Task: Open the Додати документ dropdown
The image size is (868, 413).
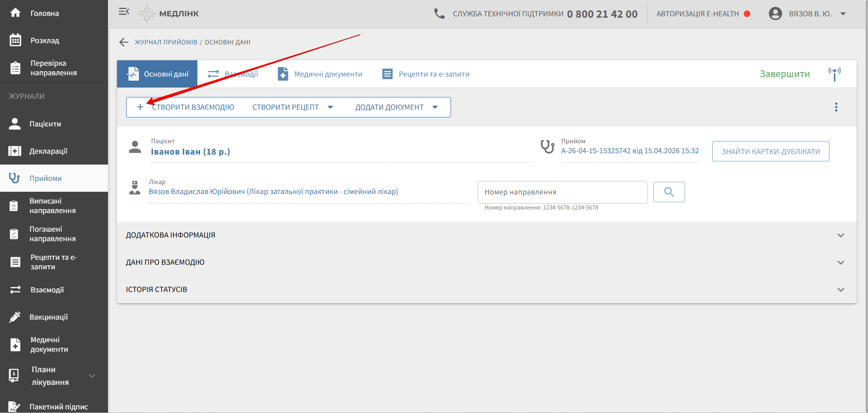Action: (x=396, y=107)
